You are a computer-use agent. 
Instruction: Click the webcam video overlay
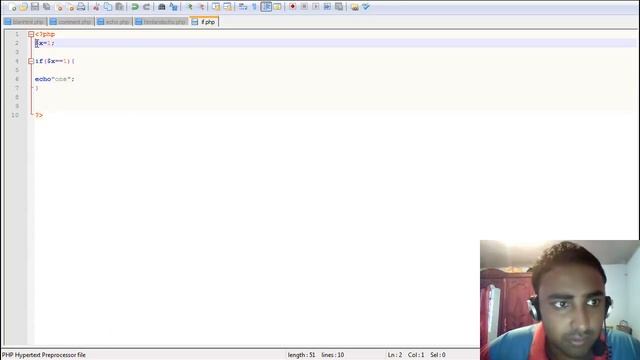point(560,300)
